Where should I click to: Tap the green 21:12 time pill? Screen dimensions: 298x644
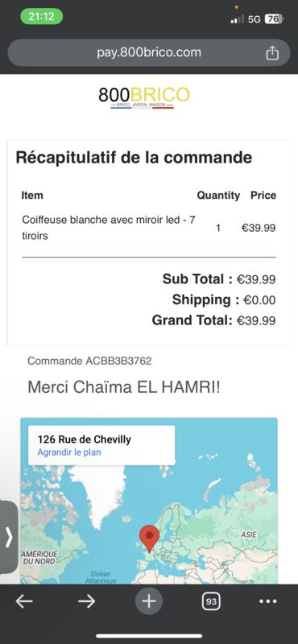(42, 16)
